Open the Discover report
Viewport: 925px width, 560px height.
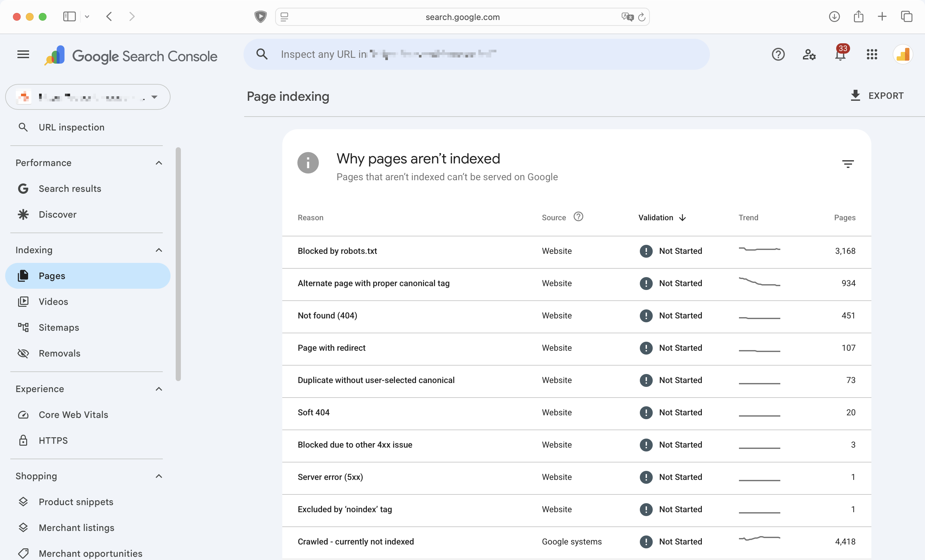tap(88, 214)
